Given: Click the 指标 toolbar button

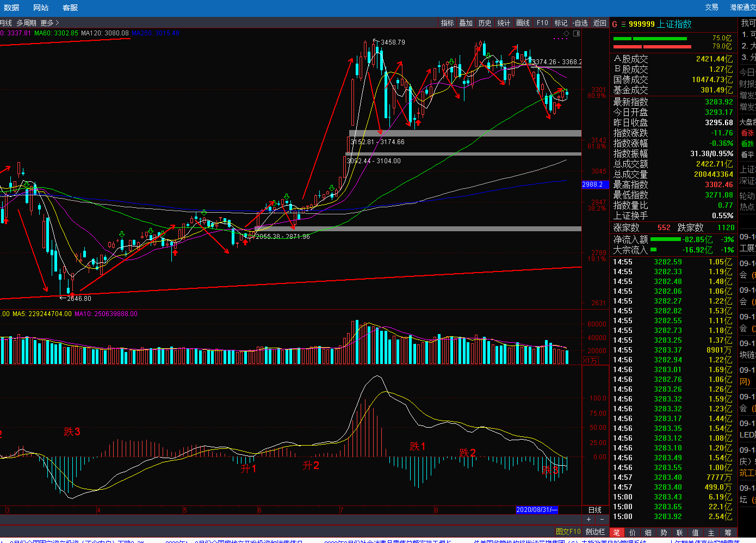Looking at the screenshot, I should coord(447,23).
